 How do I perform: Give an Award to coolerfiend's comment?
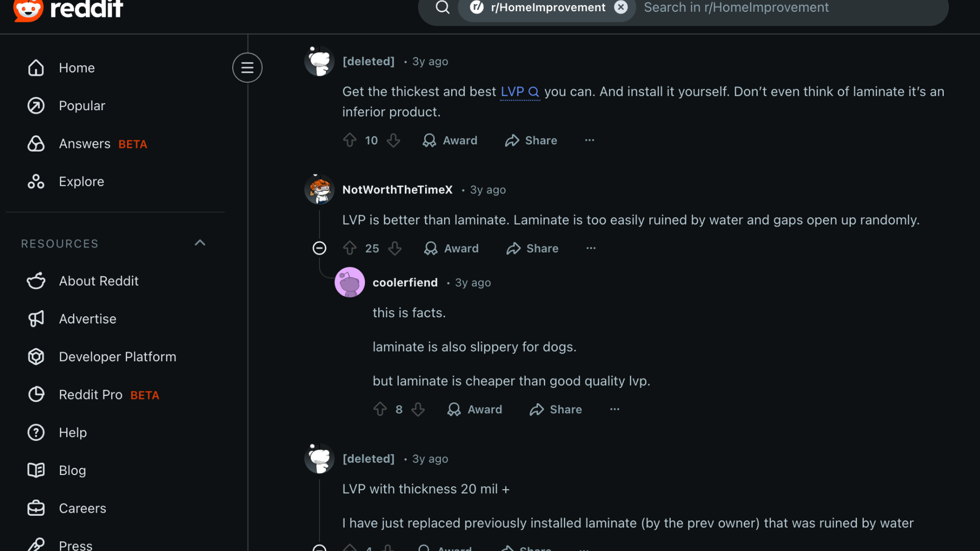point(474,409)
